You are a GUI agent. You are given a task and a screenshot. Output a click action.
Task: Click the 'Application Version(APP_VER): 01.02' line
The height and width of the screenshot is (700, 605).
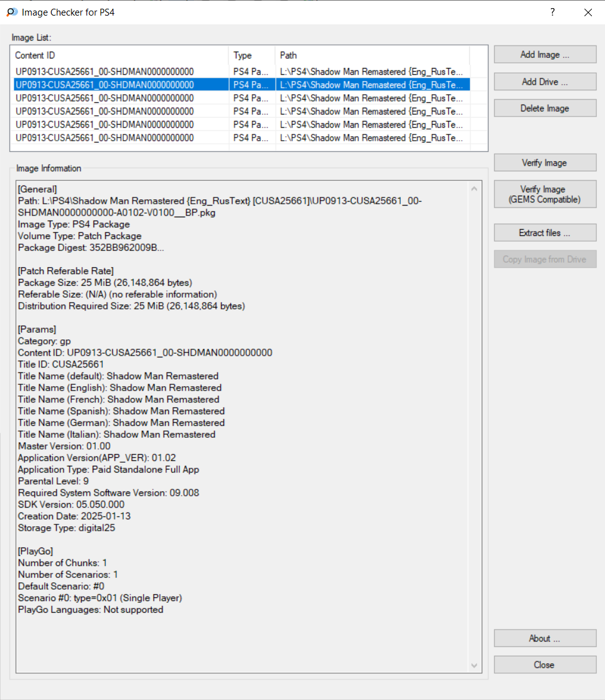(97, 458)
